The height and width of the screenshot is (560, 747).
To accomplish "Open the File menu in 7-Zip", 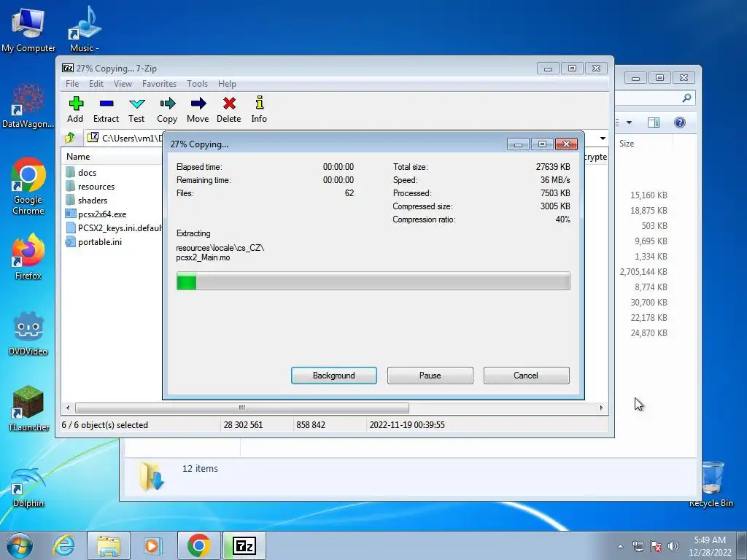I will 72,84.
